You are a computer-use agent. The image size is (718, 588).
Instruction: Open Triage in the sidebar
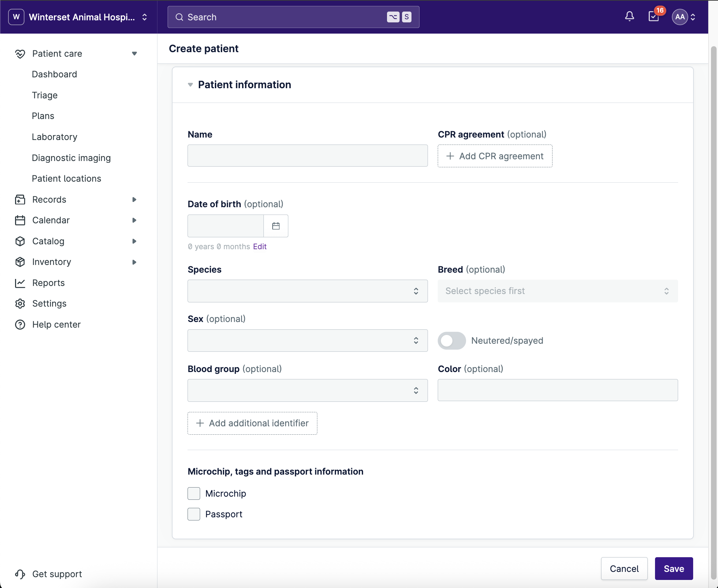coord(44,95)
